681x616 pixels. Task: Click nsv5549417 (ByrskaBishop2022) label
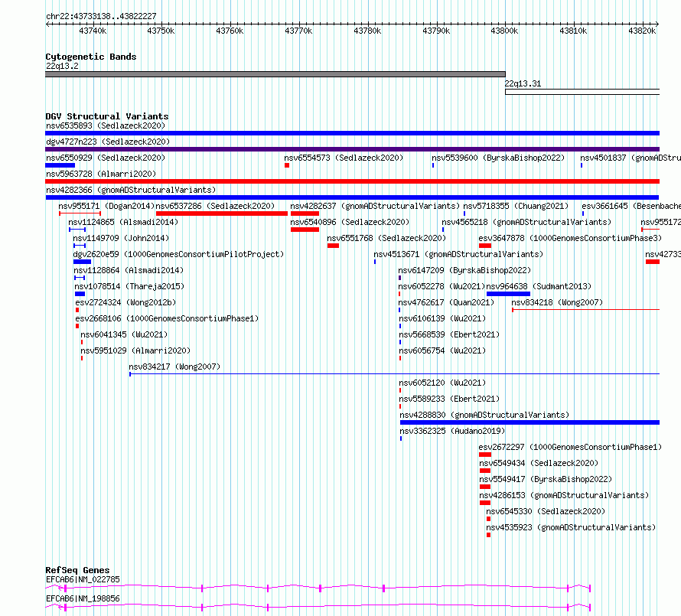546,480
